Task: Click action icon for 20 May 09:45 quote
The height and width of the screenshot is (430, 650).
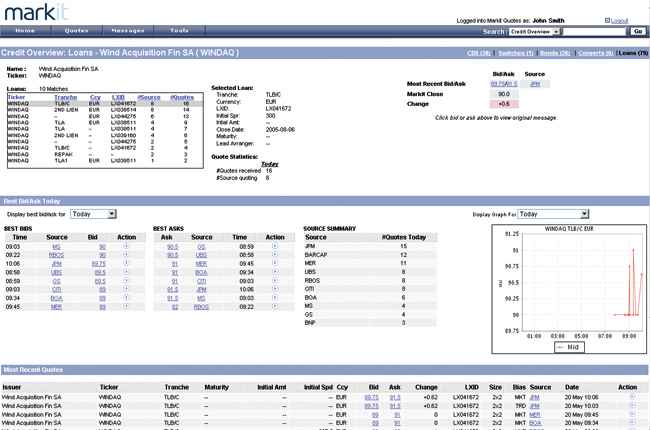Action: 632,414
